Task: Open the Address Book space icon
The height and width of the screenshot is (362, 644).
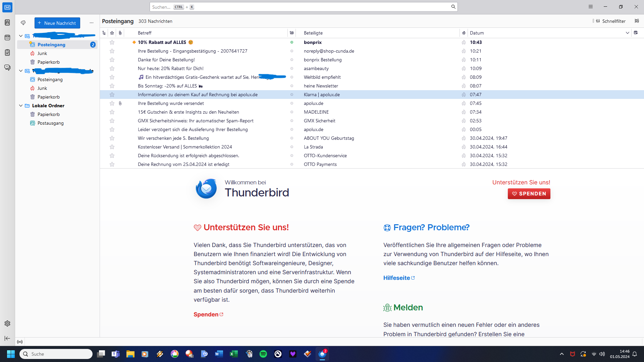Action: coord(7,22)
